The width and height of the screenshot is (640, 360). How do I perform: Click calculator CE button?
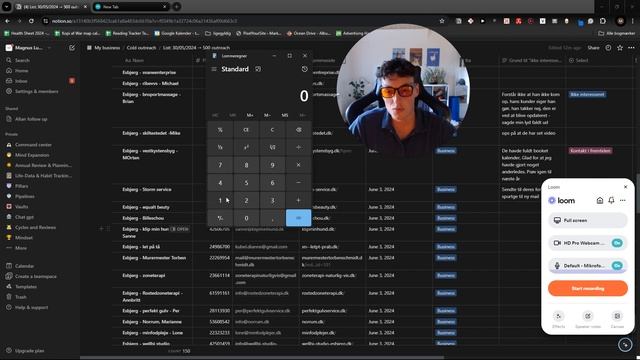pyautogui.click(x=246, y=130)
